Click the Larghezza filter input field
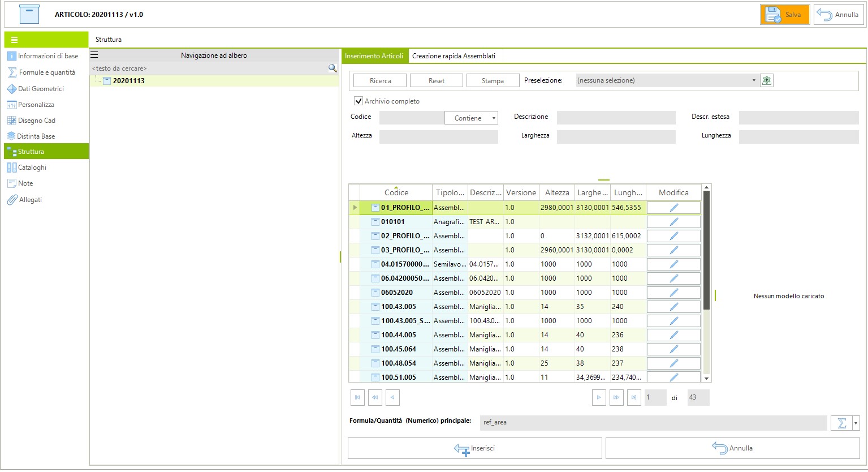This screenshot has height=472, width=868. [616, 137]
